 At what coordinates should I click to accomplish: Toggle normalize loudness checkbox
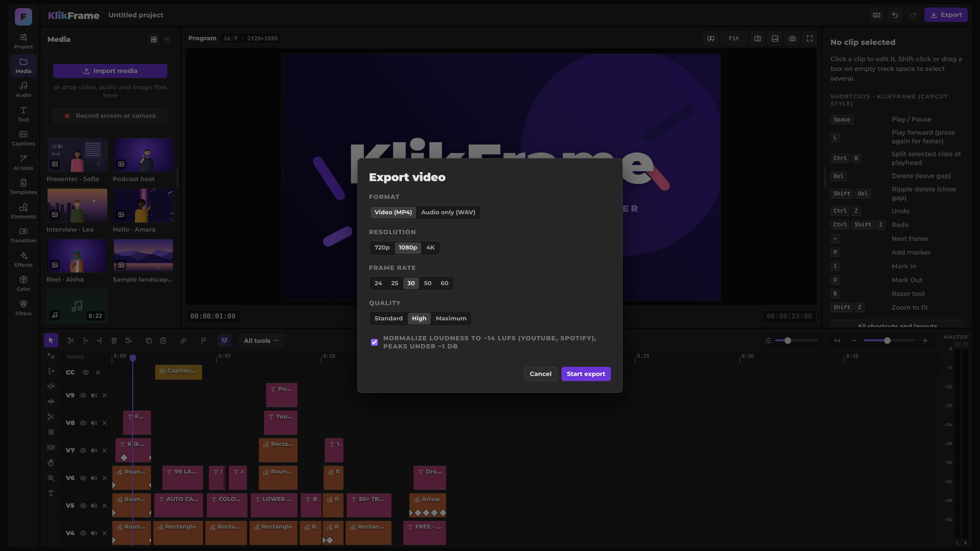click(374, 342)
